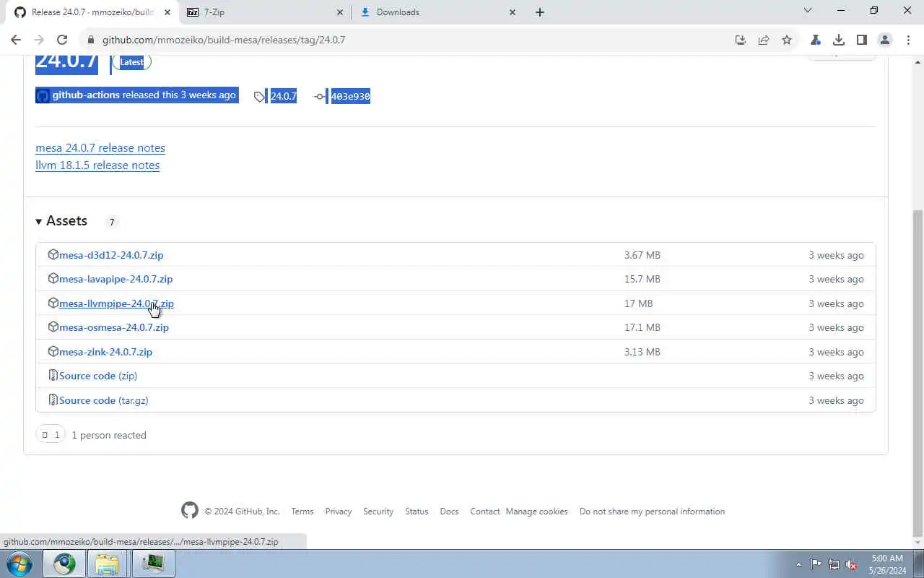
Task: Download mesa-zink-24.0.7.zip
Action: 105,352
